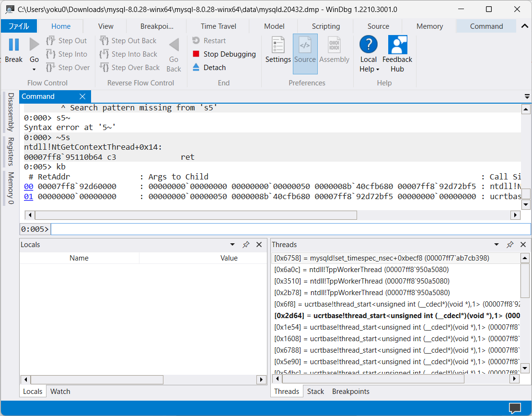The image size is (532, 416).
Task: Switch to the Stack tab
Action: pos(315,392)
